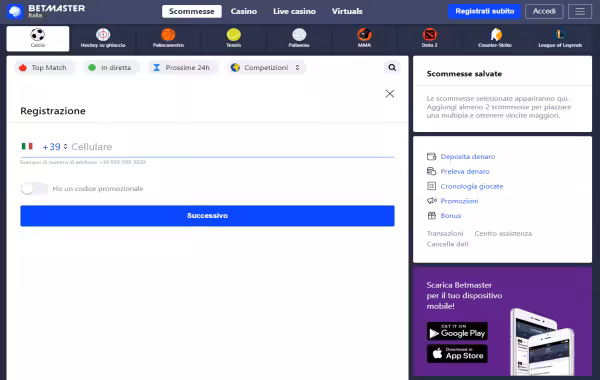Click the Accedi button
Screen dimensions: 600x380
point(544,11)
